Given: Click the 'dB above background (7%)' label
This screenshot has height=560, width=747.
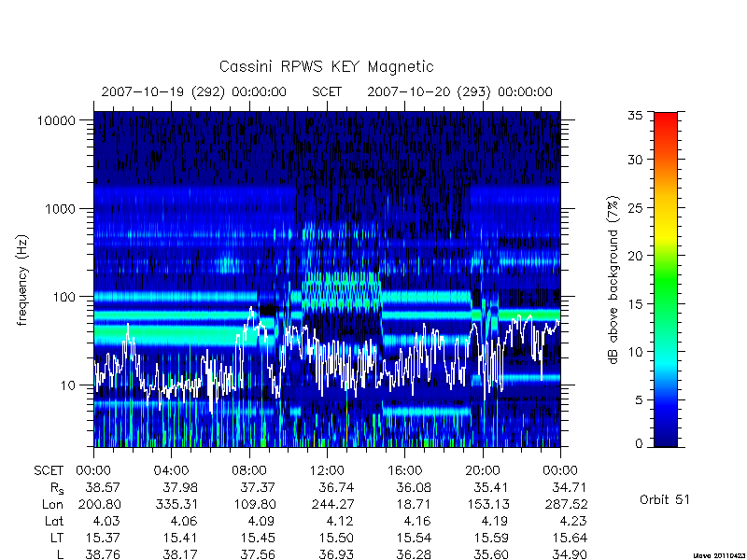Looking at the screenshot, I should click(x=613, y=280).
